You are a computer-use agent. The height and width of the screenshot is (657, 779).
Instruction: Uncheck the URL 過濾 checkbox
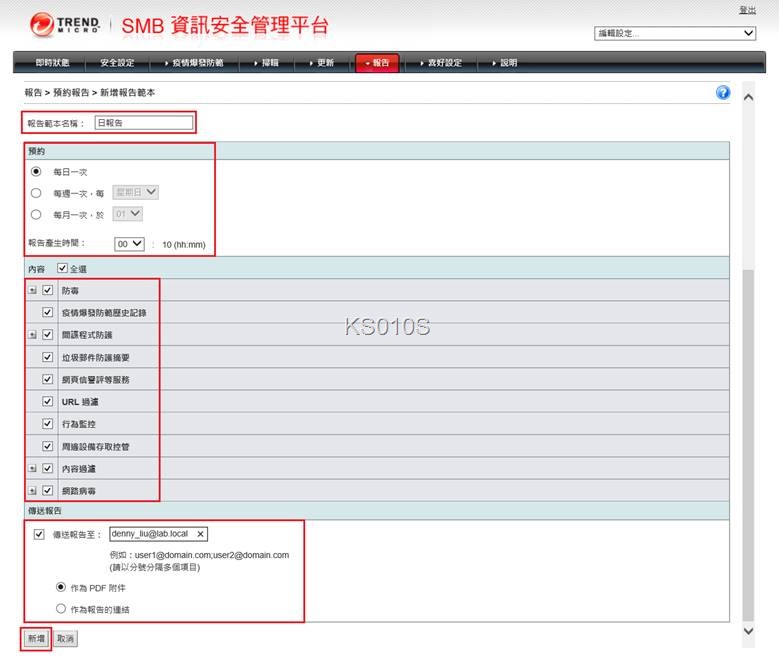pos(48,402)
